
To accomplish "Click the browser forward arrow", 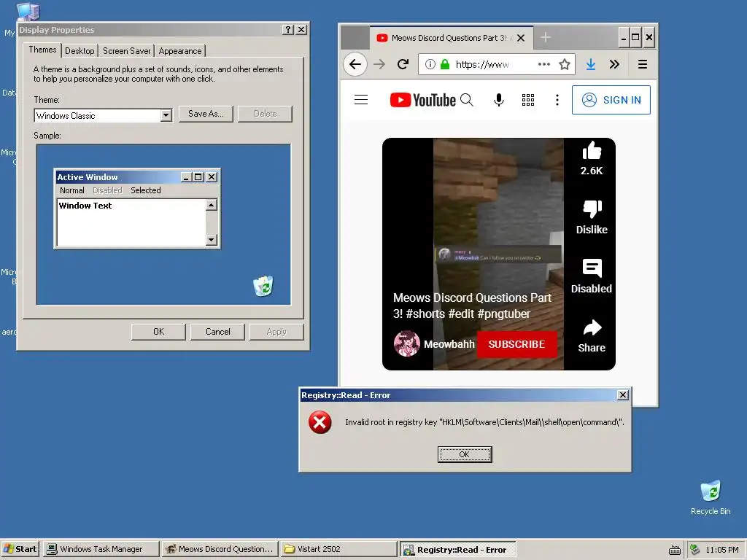I will (x=379, y=64).
